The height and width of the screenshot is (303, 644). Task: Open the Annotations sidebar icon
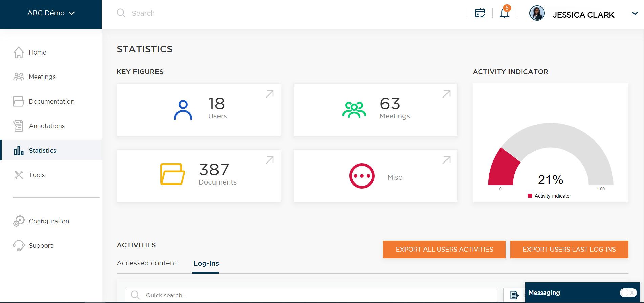click(18, 126)
